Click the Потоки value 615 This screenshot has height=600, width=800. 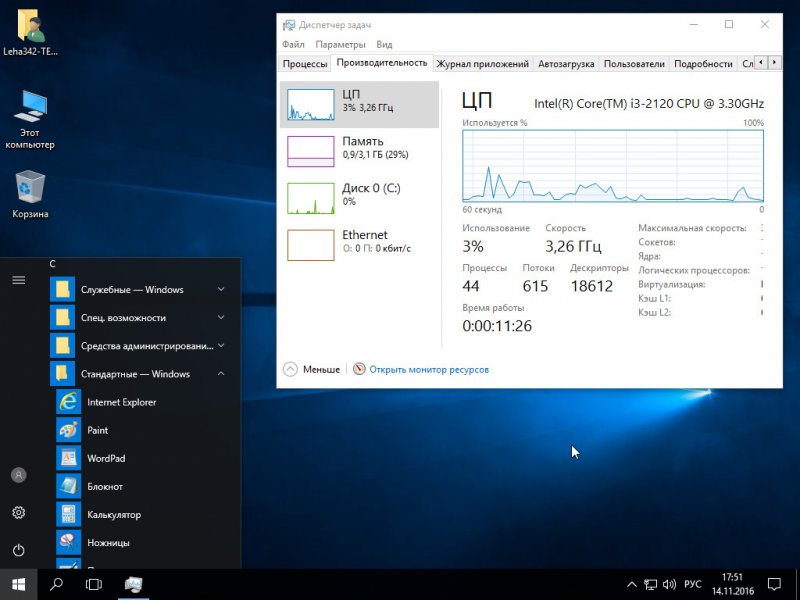[535, 286]
